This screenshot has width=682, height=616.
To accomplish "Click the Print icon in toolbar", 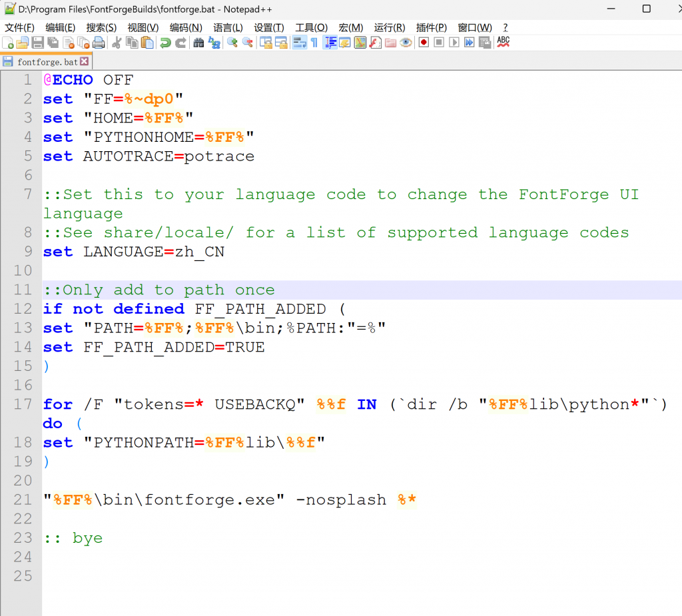I will pos(99,43).
